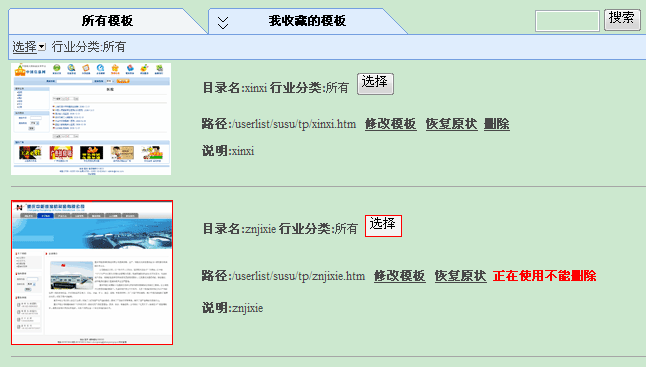Click 恢复原状 link for znjixie.htm
Image resolution: width=646 pixels, height=367 pixels.
(x=461, y=276)
